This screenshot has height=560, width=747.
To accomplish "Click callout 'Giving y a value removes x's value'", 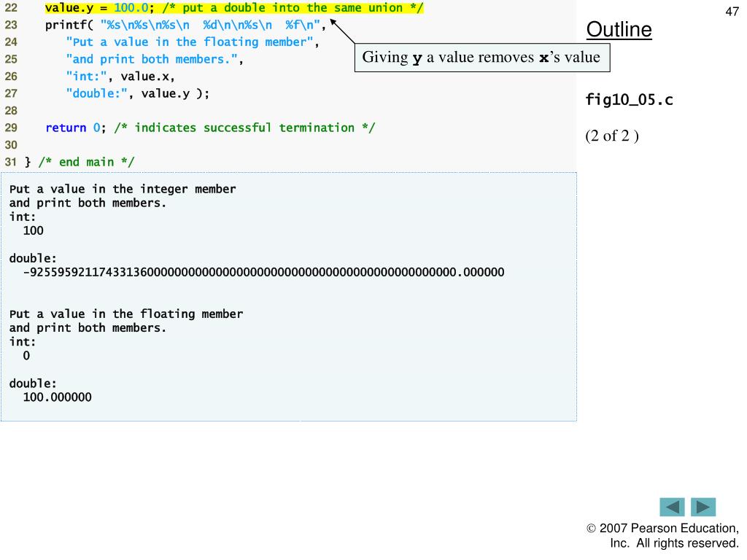I will point(482,58).
